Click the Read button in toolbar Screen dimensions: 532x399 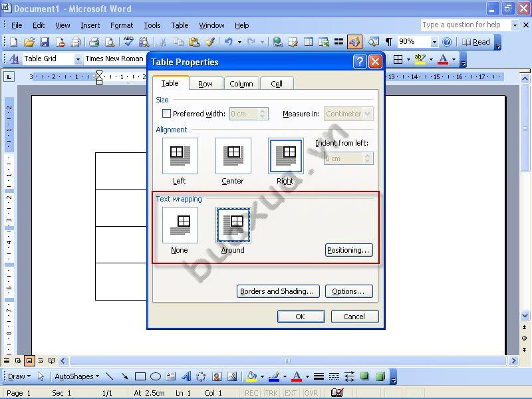pos(476,42)
